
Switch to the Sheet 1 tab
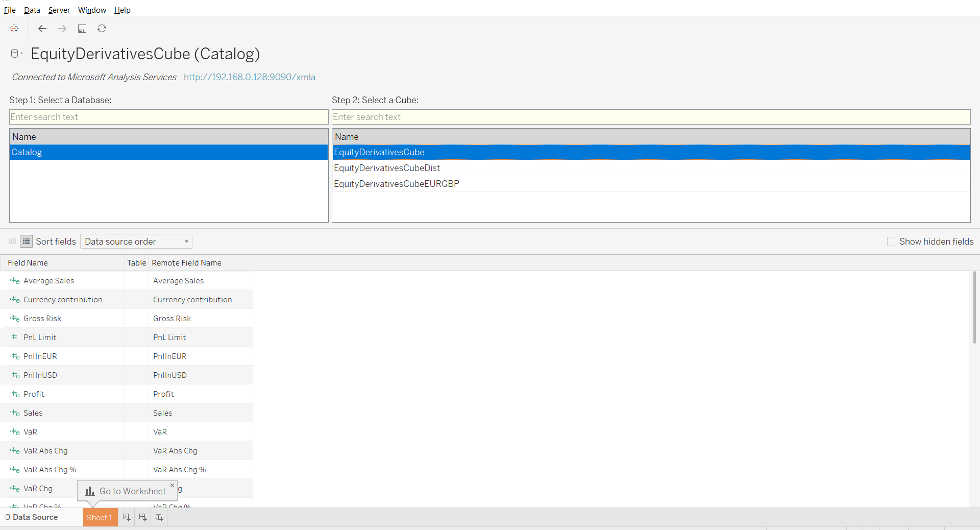[100, 517]
